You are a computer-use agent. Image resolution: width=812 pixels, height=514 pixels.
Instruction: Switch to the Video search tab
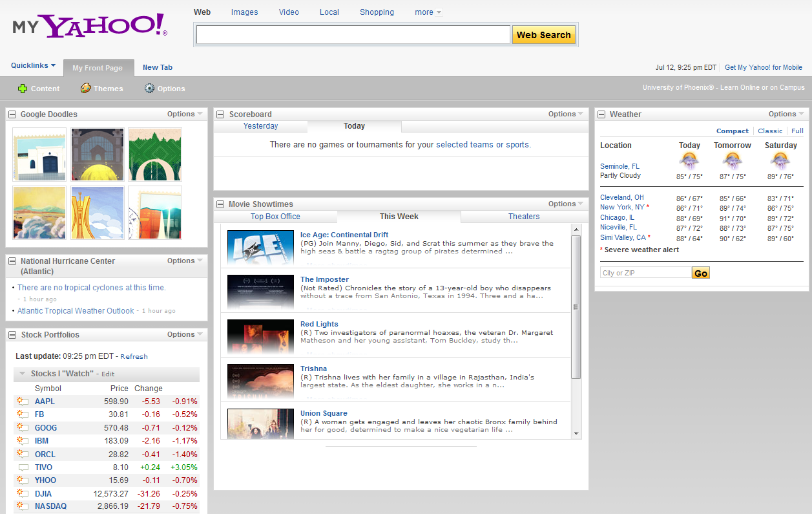[x=289, y=12]
